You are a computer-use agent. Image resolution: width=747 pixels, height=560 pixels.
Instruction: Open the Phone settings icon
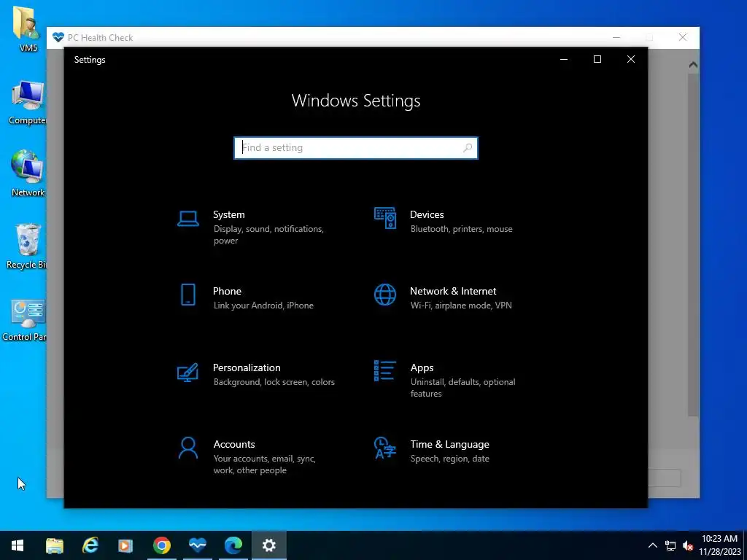(x=188, y=295)
